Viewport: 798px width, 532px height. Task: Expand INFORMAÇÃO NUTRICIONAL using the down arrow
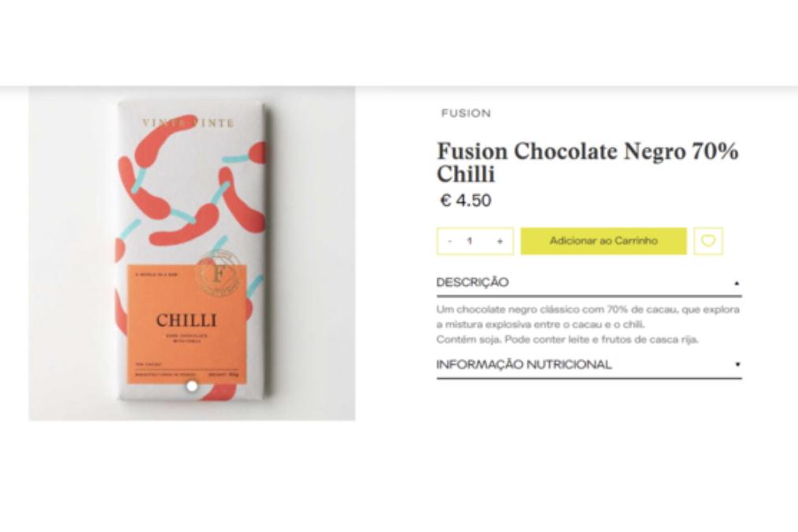tap(737, 364)
